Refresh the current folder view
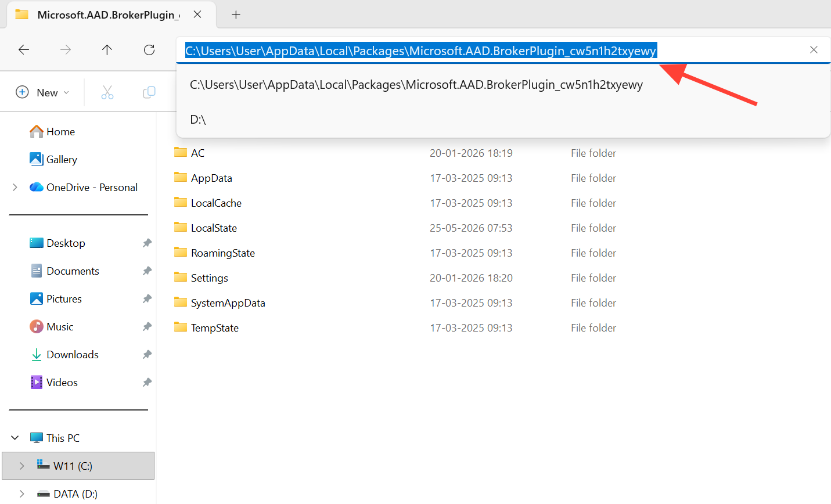Image resolution: width=831 pixels, height=504 pixels. coord(149,50)
